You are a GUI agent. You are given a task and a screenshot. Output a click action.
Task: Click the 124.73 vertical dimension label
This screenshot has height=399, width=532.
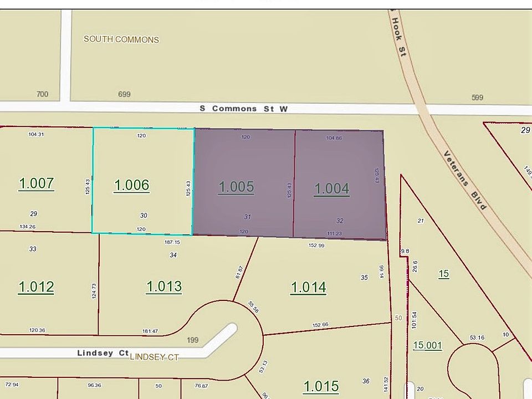click(x=94, y=291)
